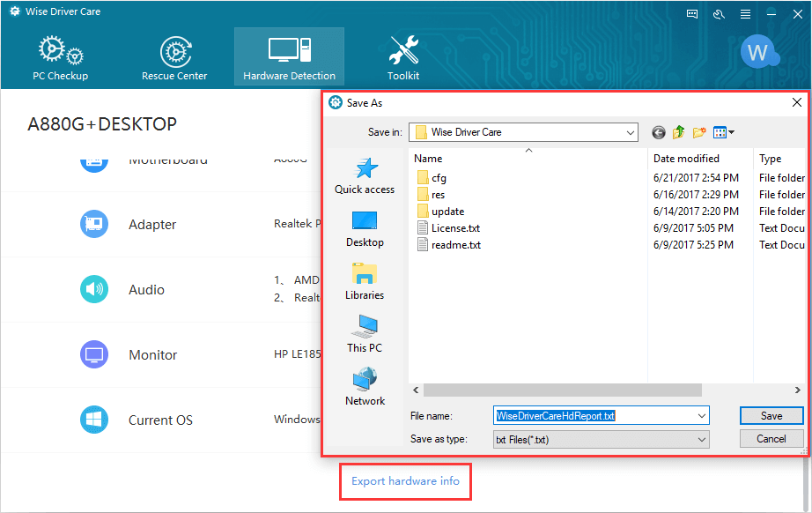Create a new folder in Save As
812x513 pixels.
[699, 132]
